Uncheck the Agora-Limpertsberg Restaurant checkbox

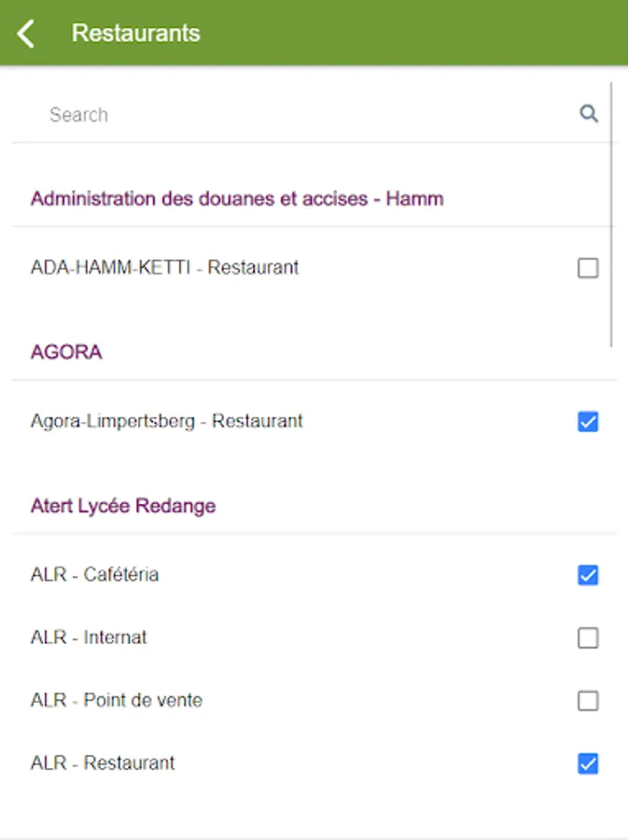(588, 422)
